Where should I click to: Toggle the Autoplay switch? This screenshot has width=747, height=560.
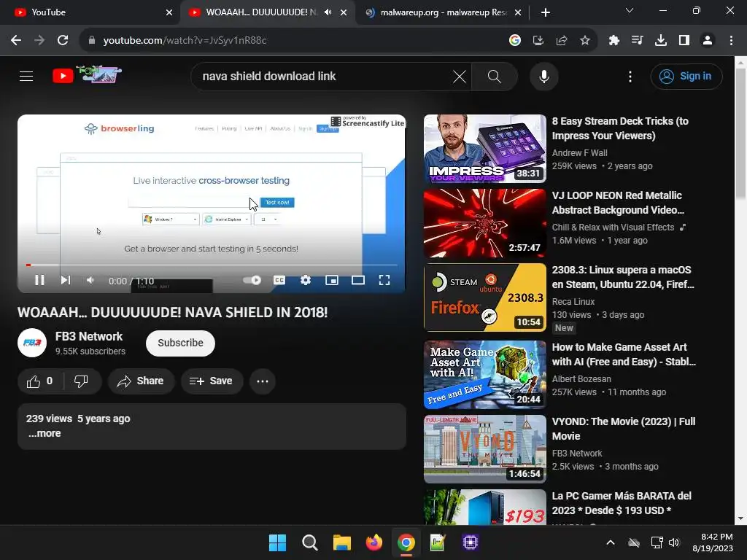(x=252, y=280)
